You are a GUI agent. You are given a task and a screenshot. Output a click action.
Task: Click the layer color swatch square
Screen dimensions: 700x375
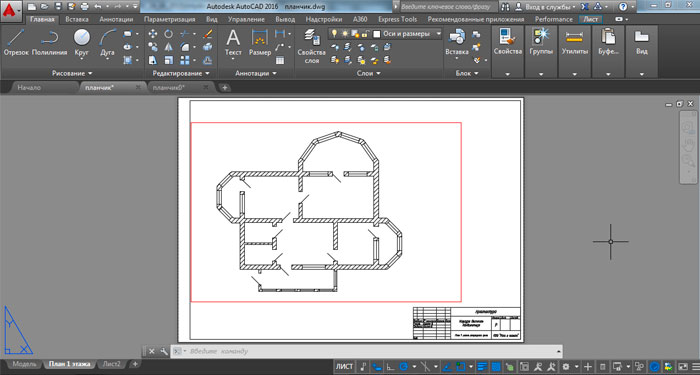(377, 34)
